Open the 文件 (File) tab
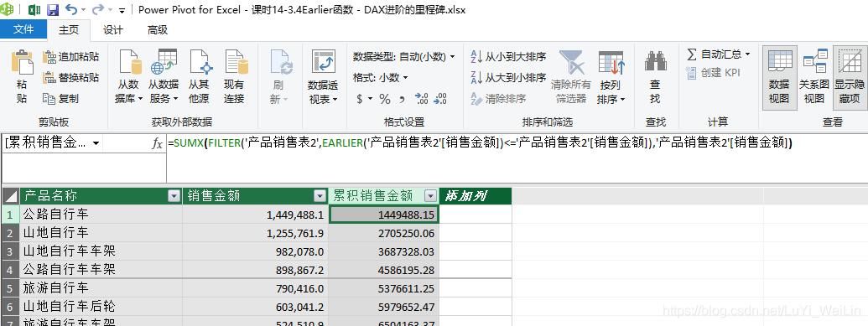This screenshot has height=326, width=868. pyautogui.click(x=23, y=29)
